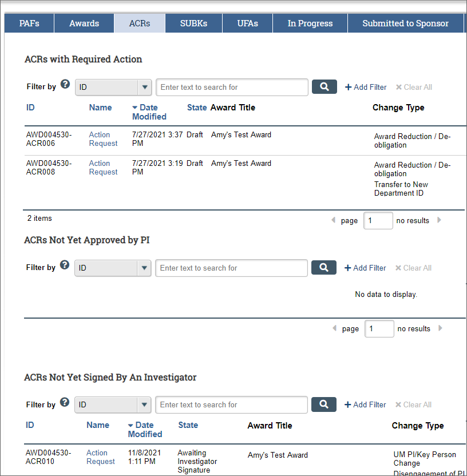Click search text field in Not Yet Approved section

pos(231,268)
